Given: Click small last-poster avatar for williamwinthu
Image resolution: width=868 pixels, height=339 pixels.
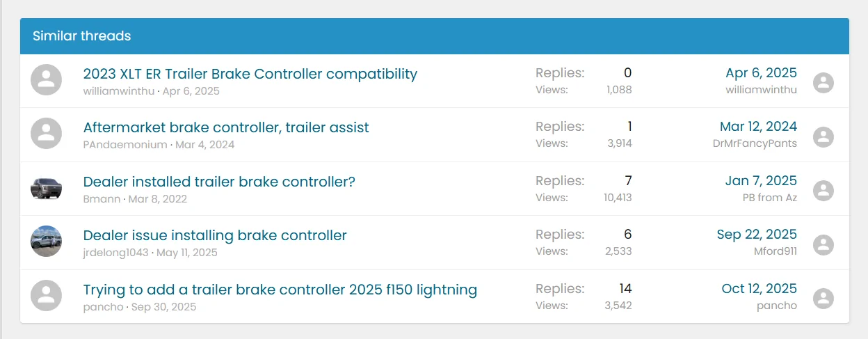Looking at the screenshot, I should (x=823, y=83).
